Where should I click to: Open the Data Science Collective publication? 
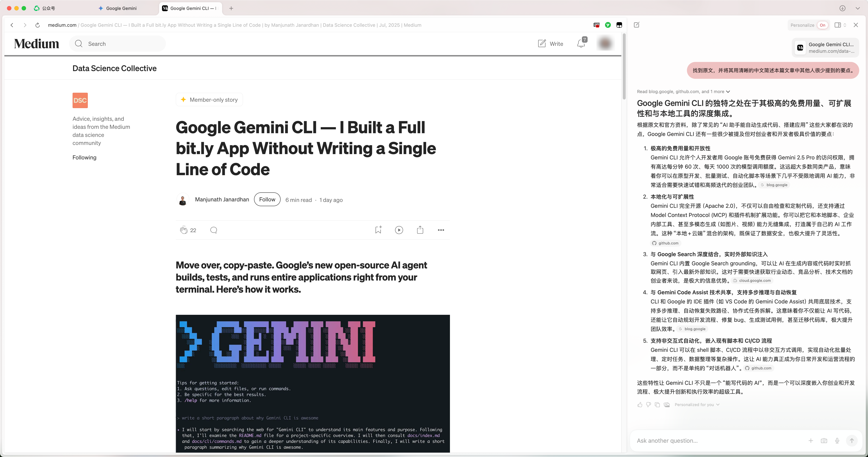click(114, 68)
